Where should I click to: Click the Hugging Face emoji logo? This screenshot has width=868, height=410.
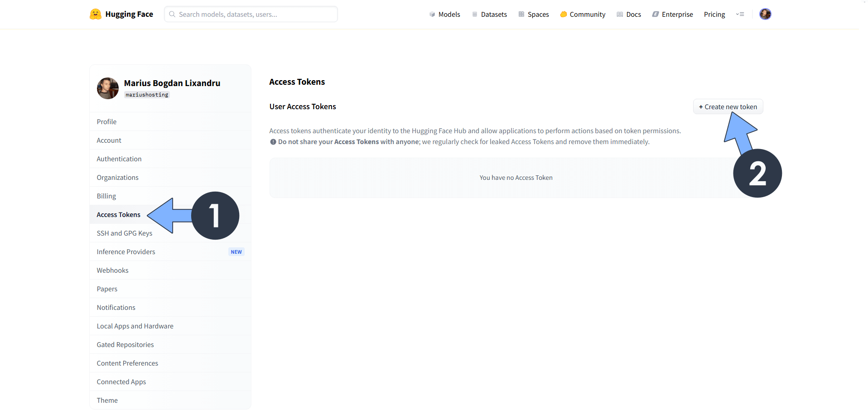(95, 14)
